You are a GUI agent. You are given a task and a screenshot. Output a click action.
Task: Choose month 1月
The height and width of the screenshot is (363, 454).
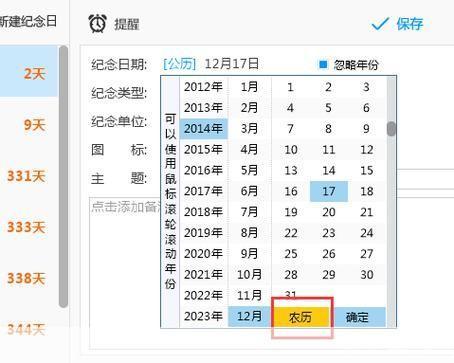pos(249,87)
